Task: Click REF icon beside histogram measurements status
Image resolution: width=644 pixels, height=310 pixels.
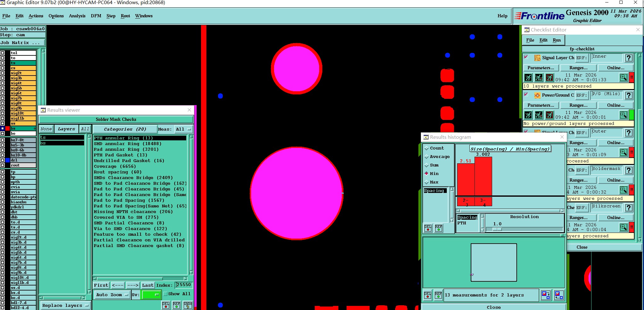Action: [438, 295]
